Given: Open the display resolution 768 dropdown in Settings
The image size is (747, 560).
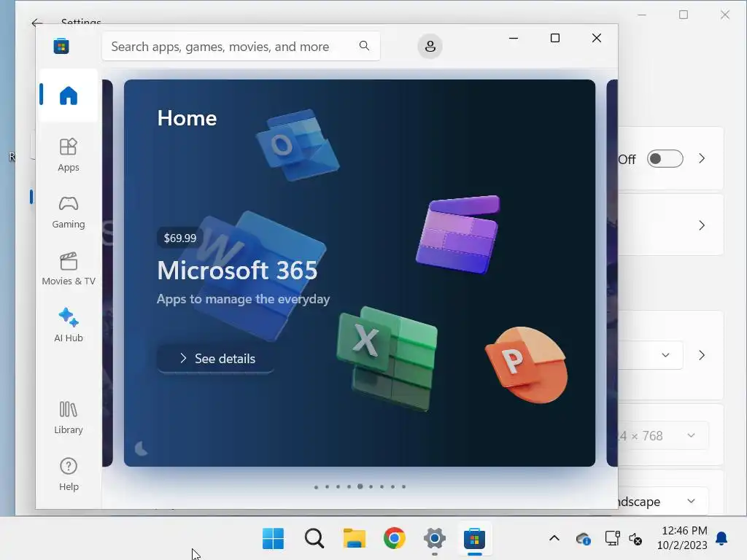Looking at the screenshot, I should (662, 436).
